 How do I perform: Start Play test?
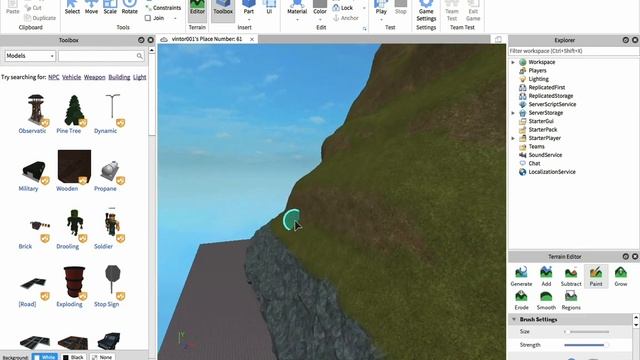pyautogui.click(x=381, y=7)
